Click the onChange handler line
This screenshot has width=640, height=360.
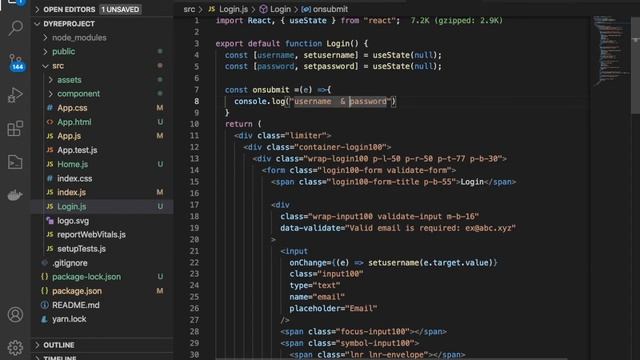pyautogui.click(x=393, y=263)
